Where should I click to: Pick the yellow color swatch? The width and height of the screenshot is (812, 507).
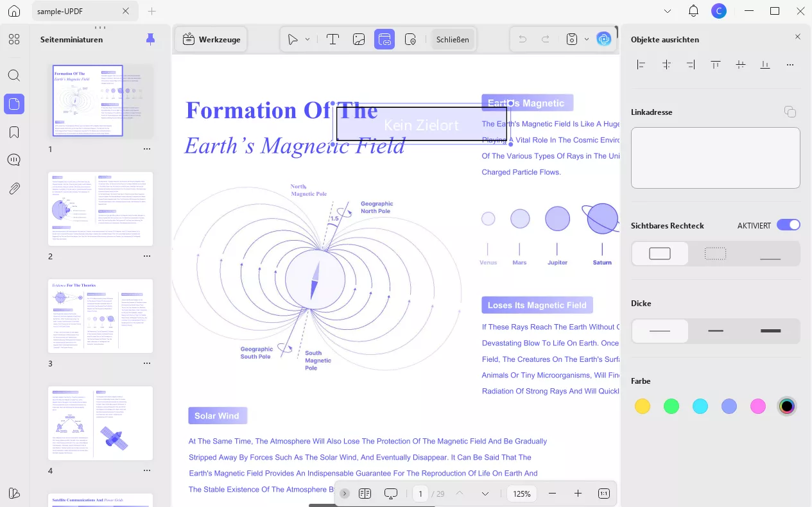pyautogui.click(x=643, y=406)
